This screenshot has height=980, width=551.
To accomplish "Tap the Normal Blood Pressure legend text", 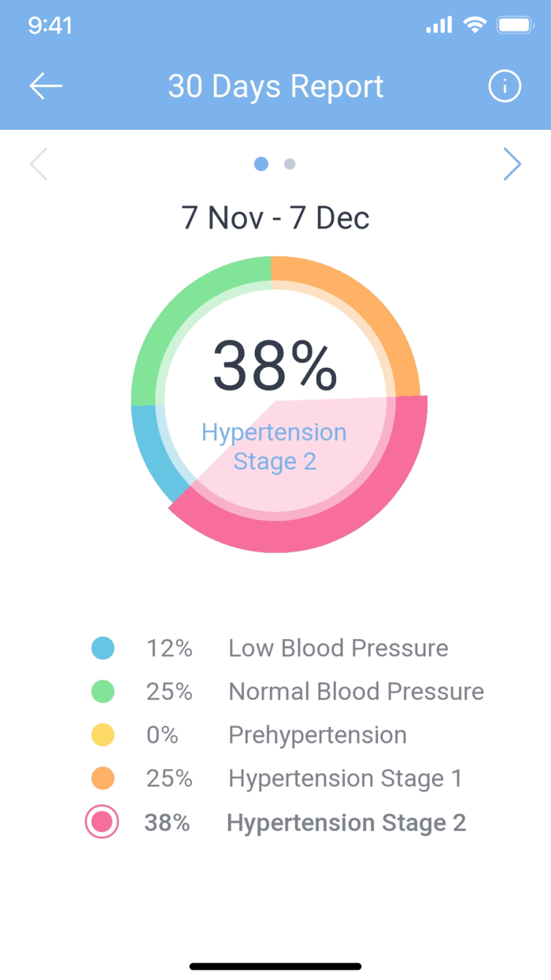I will (x=356, y=691).
